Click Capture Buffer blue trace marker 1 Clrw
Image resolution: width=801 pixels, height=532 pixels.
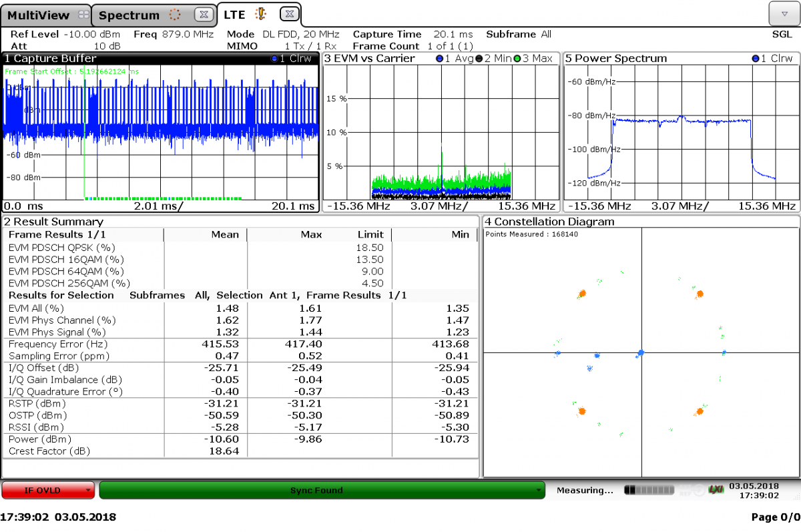coord(292,59)
